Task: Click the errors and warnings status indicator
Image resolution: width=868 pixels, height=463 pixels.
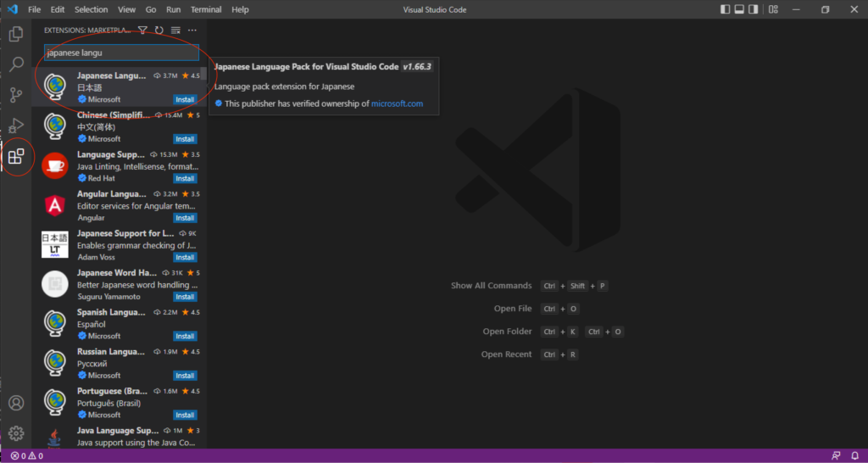Action: click(26, 456)
